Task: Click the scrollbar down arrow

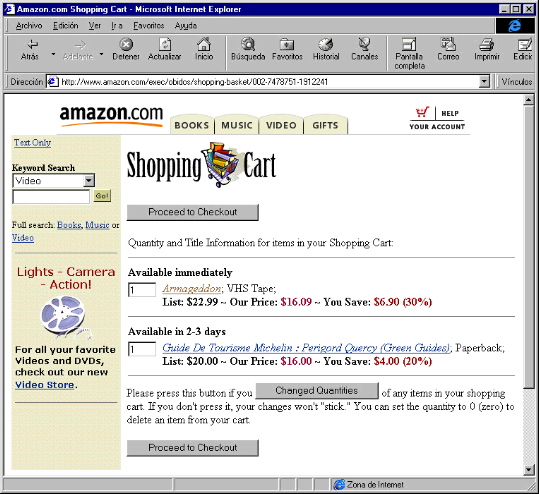Action: 528,470
